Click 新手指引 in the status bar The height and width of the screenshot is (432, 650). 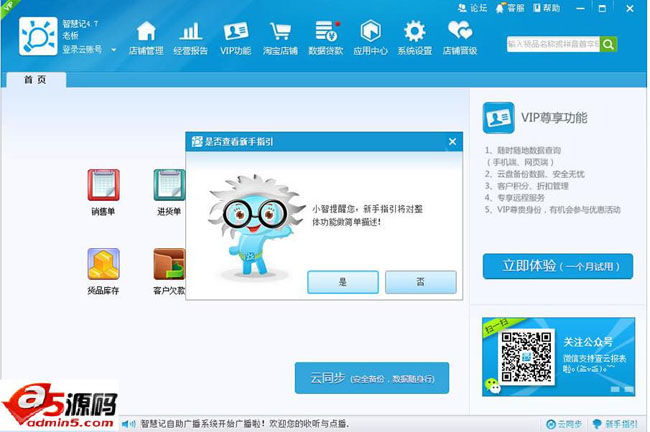click(615, 424)
